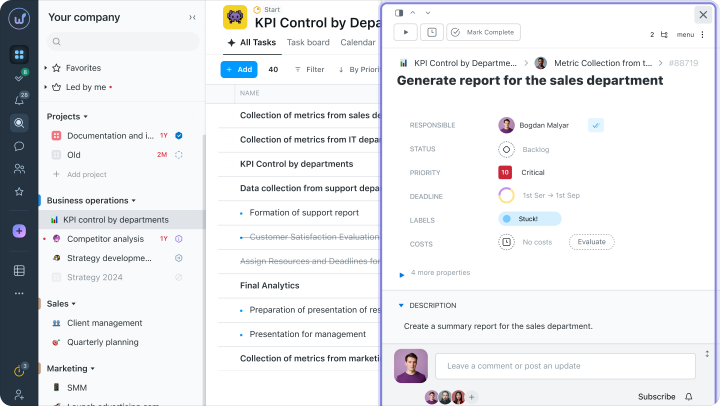The image size is (720, 406).
Task: Click the purple plus create button in the sidebar
Action: pyautogui.click(x=19, y=231)
